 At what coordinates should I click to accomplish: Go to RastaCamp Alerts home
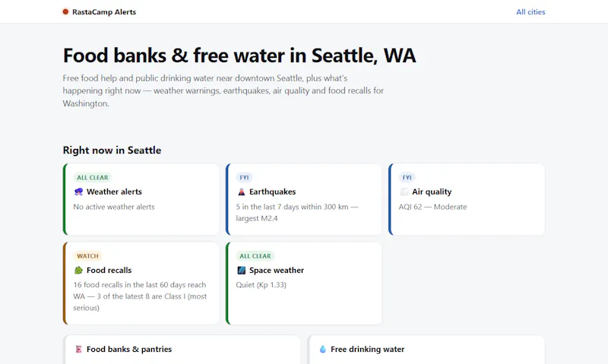[x=100, y=12]
